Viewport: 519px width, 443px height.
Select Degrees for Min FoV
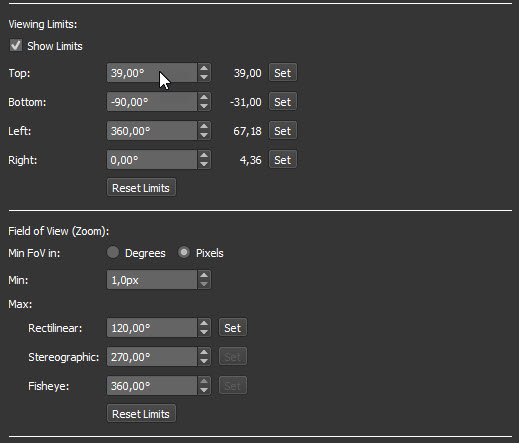(113, 253)
